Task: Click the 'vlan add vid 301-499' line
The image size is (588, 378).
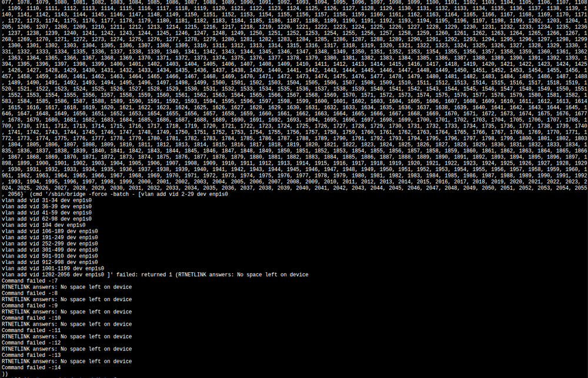Action: pyautogui.click(x=49, y=250)
